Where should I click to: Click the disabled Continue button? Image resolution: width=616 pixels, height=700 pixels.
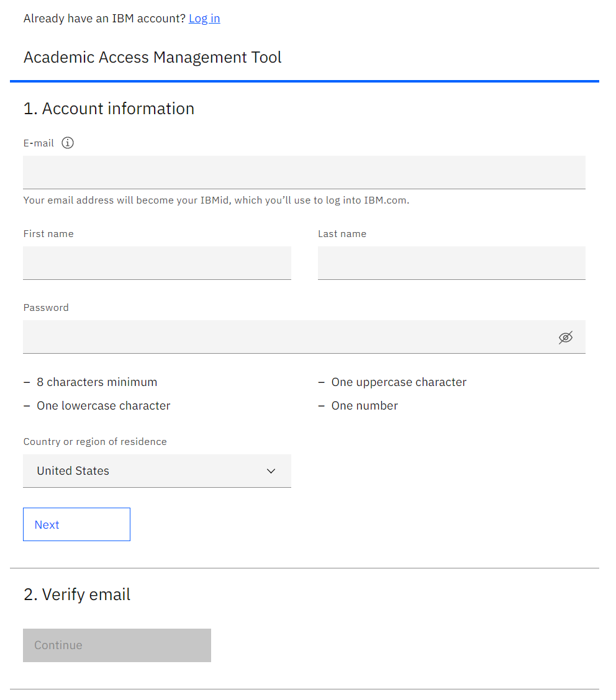[x=117, y=645]
